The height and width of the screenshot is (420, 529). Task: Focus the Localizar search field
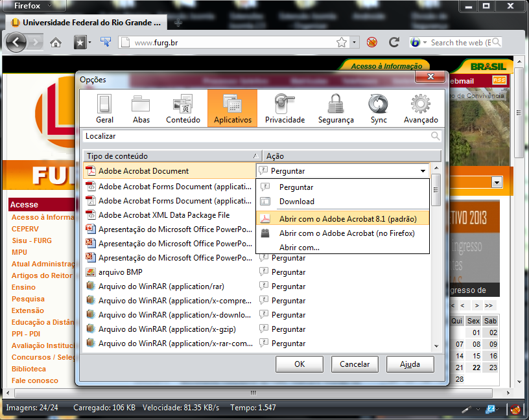tap(262, 136)
